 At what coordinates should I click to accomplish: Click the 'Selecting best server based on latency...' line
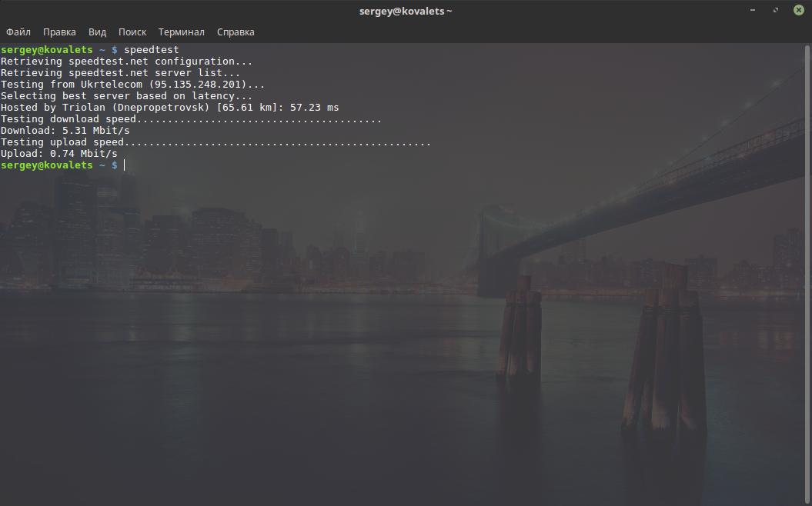coord(126,95)
